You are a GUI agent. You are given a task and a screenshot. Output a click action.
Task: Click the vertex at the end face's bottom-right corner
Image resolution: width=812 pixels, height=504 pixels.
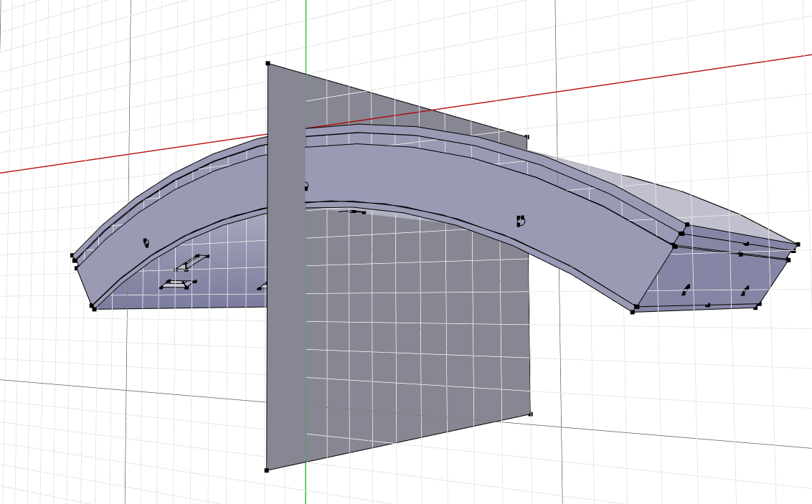[756, 307]
